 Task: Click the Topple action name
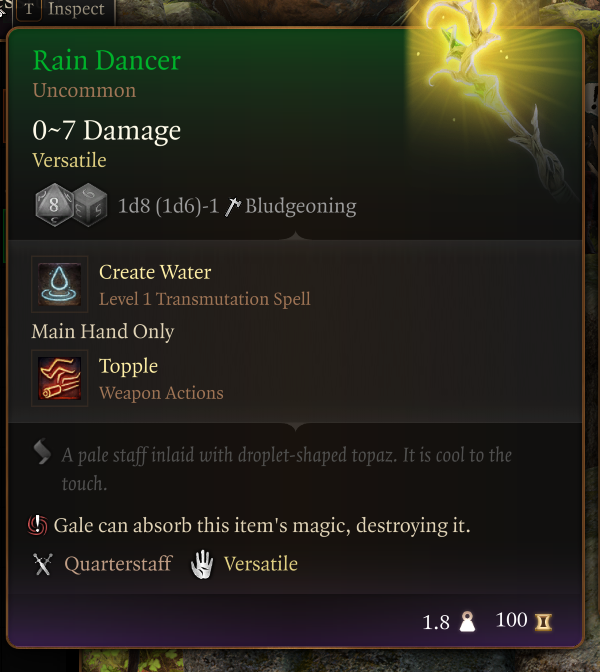coord(129,366)
